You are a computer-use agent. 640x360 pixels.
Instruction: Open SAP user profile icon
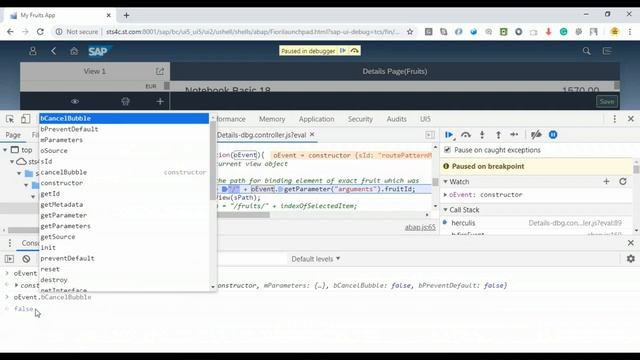click(x=33, y=51)
